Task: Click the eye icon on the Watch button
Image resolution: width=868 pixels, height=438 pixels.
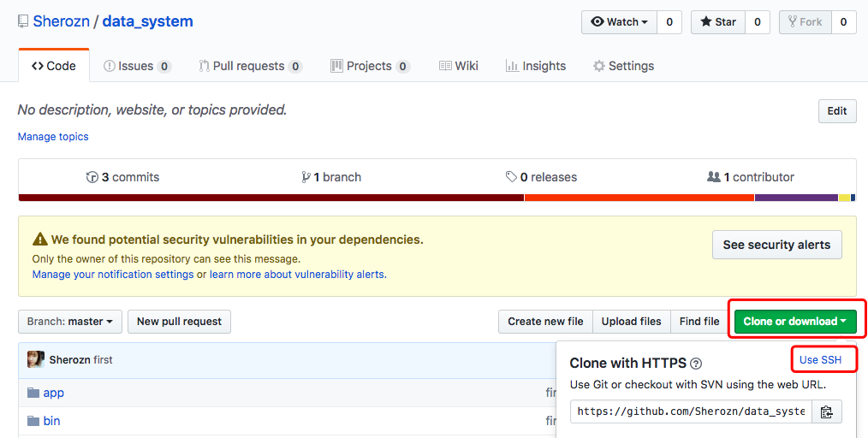Action: point(597,21)
